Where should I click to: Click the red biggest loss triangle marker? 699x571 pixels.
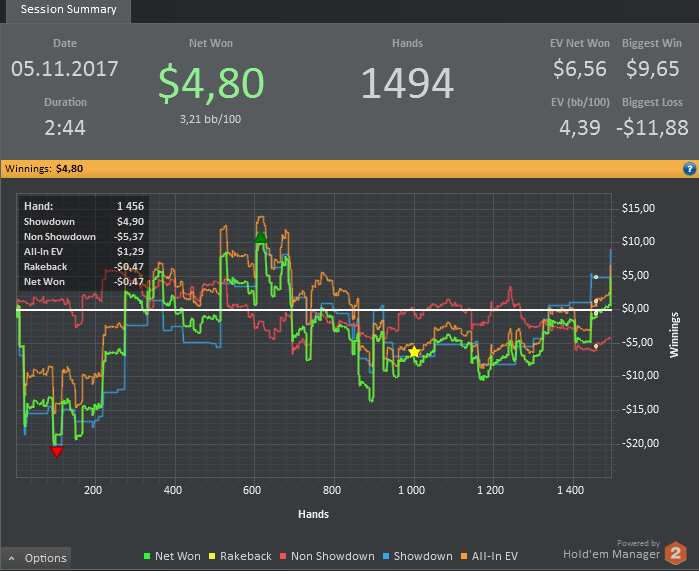57,452
